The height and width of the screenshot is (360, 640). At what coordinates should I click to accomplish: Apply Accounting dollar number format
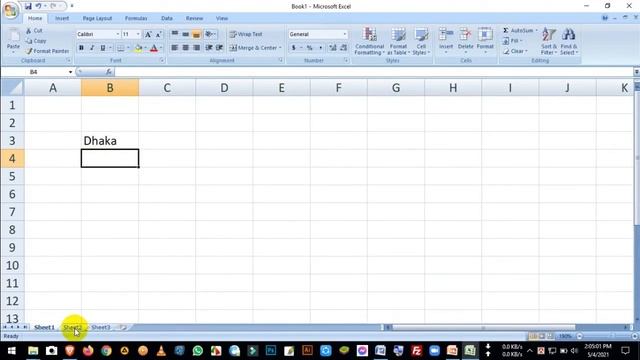click(293, 48)
